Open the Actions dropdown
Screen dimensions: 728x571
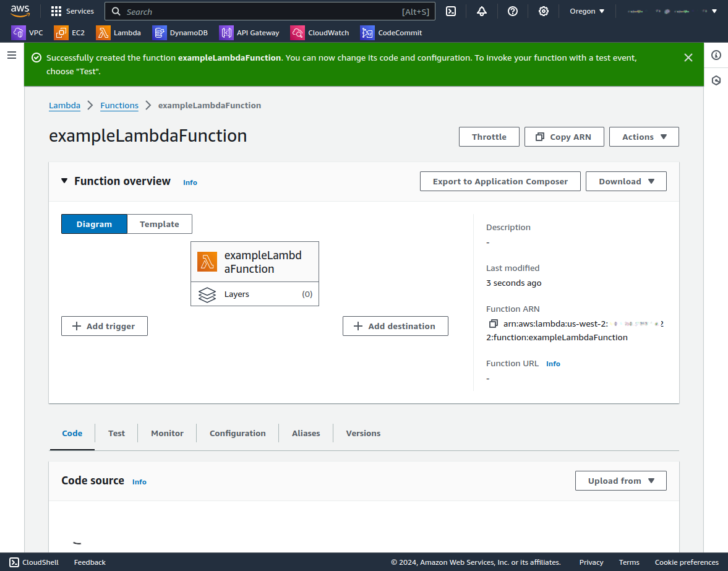click(x=644, y=137)
